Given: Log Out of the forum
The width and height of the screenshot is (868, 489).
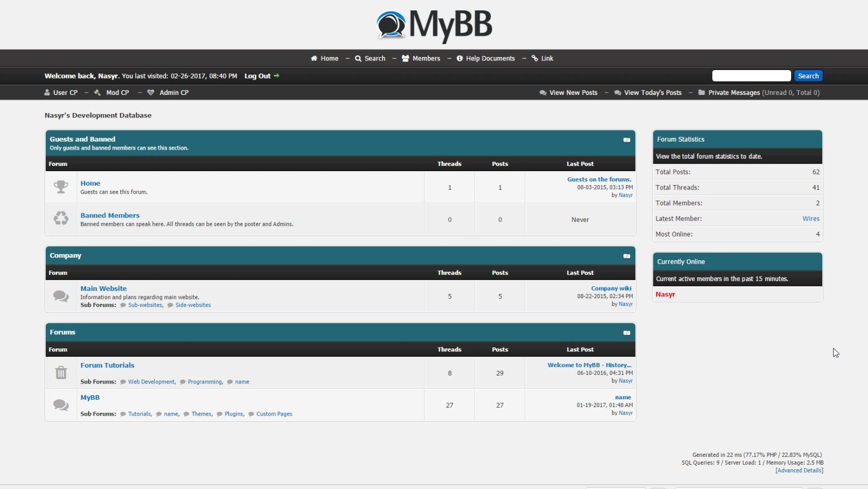Looking at the screenshot, I should point(257,76).
